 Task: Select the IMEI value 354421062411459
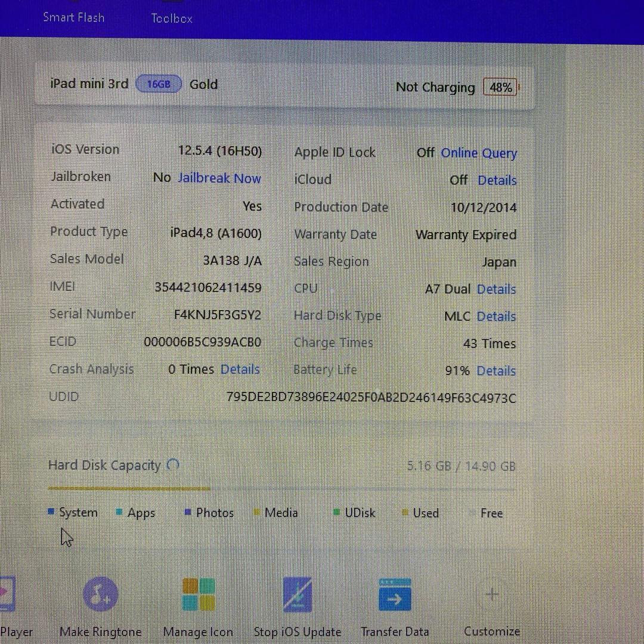tap(208, 287)
